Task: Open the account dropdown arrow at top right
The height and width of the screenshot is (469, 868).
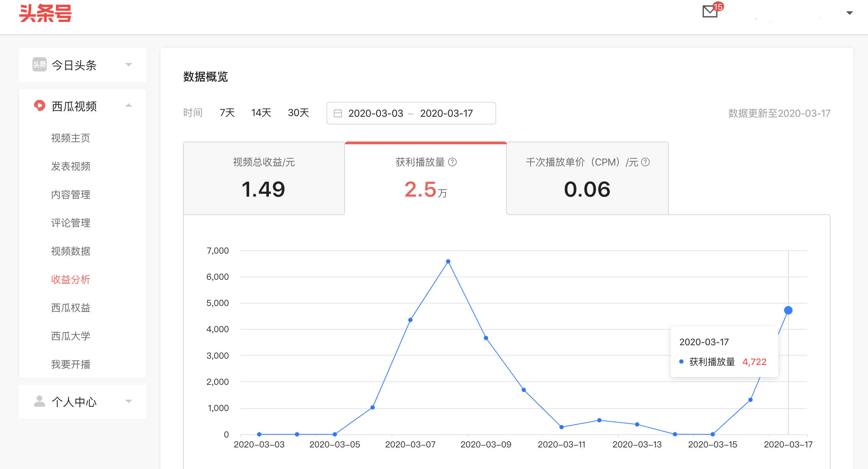Action: (850, 13)
